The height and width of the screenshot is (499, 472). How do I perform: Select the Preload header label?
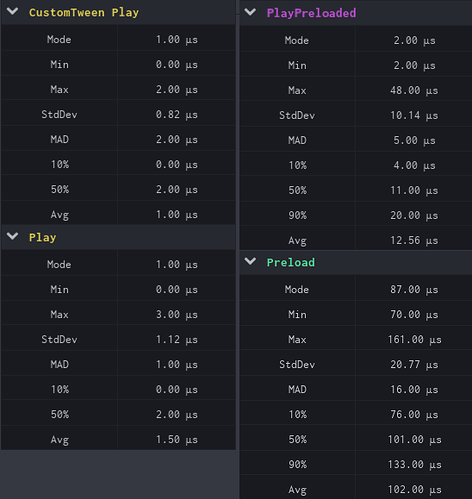291,262
